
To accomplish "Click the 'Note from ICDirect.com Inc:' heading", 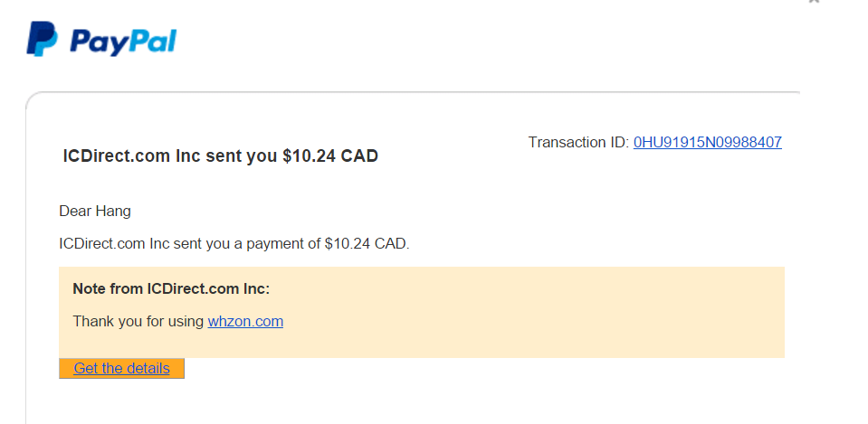I will pyautogui.click(x=171, y=289).
